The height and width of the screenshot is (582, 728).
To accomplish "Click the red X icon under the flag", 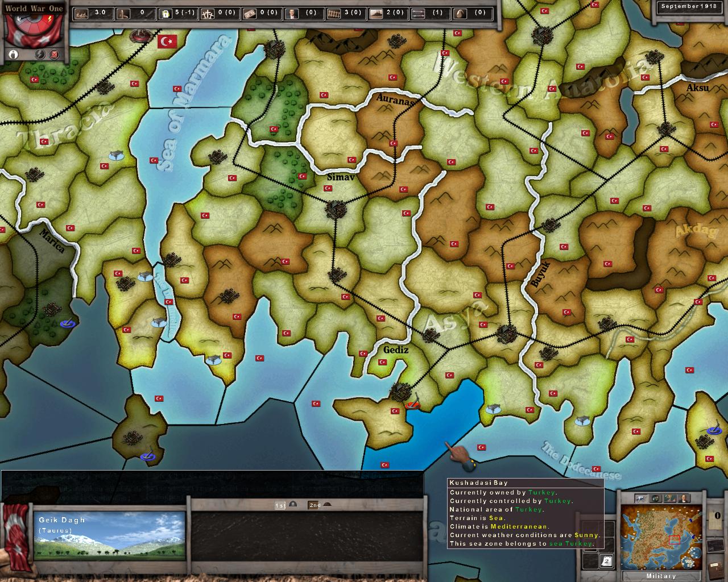I will click(x=55, y=55).
